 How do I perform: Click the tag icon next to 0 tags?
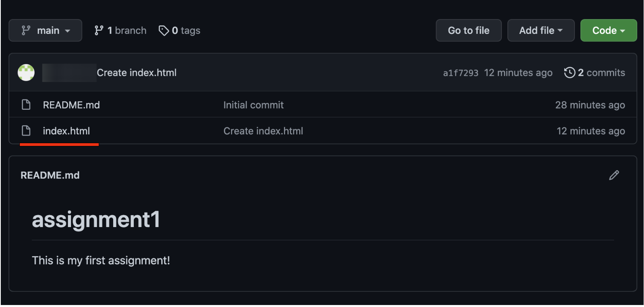[x=164, y=31]
